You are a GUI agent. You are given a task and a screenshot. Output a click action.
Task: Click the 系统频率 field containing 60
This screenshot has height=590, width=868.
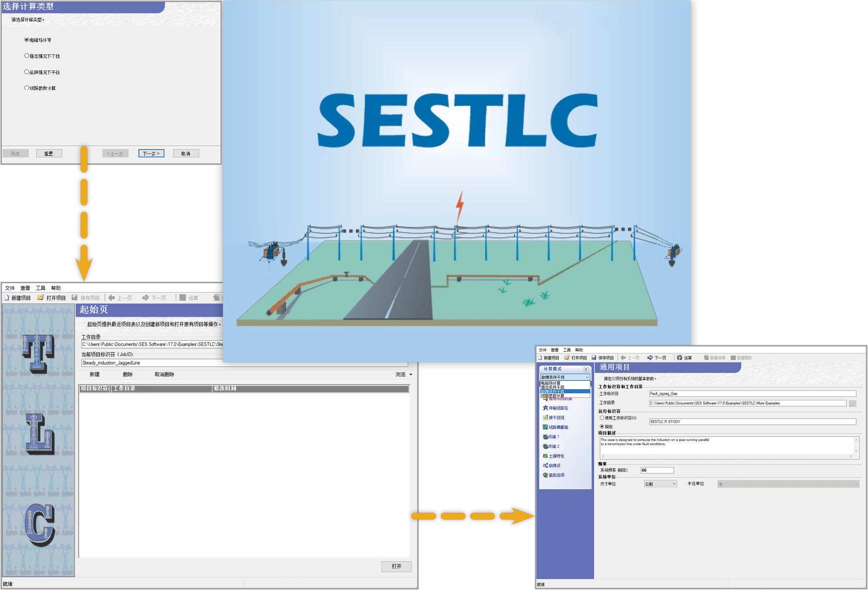[x=657, y=470]
